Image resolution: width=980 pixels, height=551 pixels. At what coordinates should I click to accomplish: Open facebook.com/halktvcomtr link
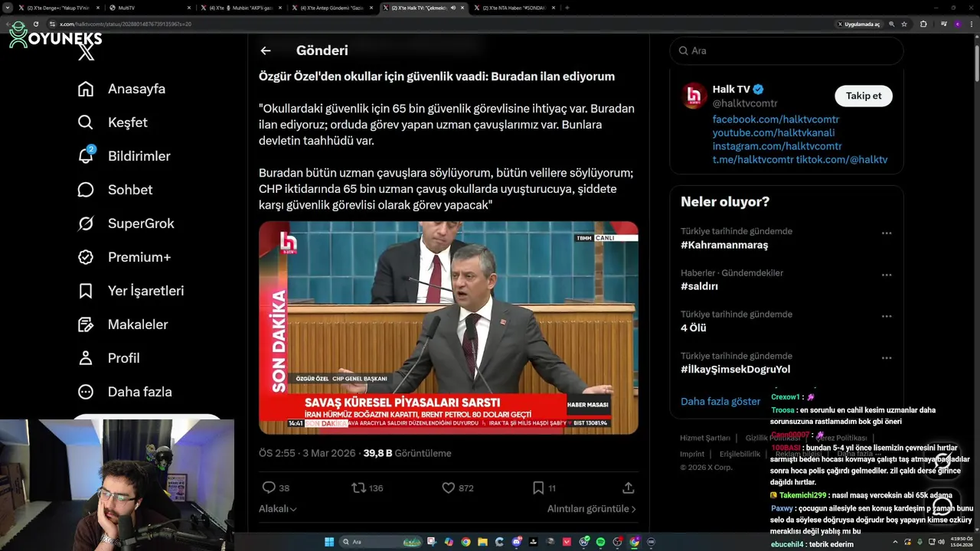click(x=776, y=119)
